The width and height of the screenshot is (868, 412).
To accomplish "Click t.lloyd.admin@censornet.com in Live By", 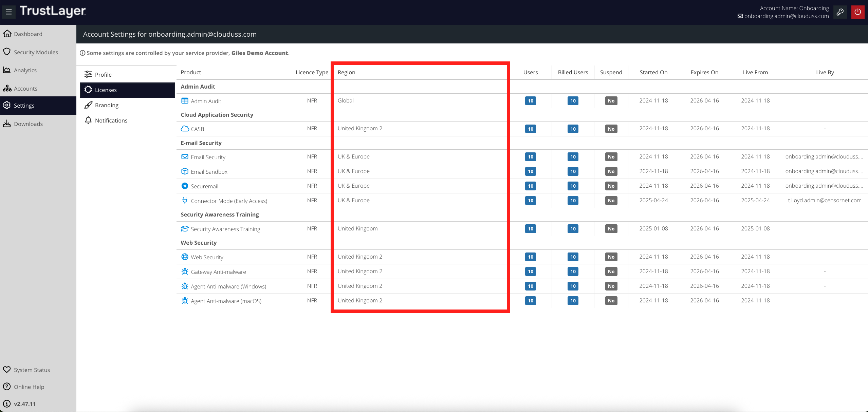I will point(825,200).
